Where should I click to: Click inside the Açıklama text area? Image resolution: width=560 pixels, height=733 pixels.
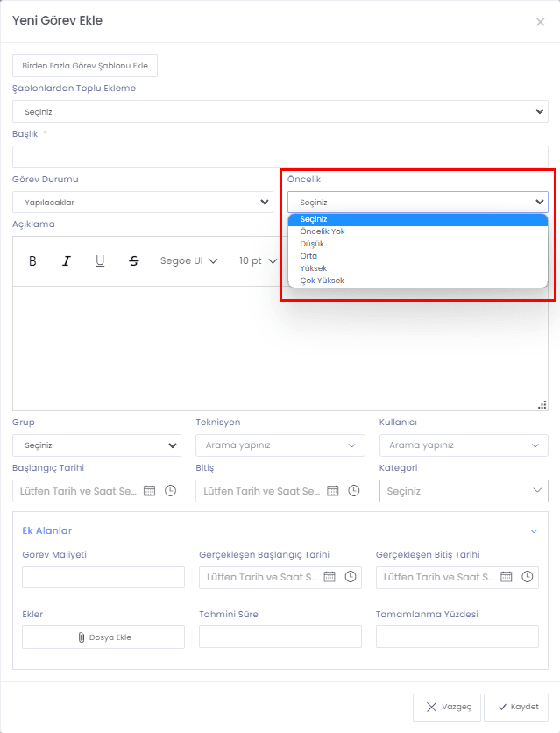click(x=280, y=348)
